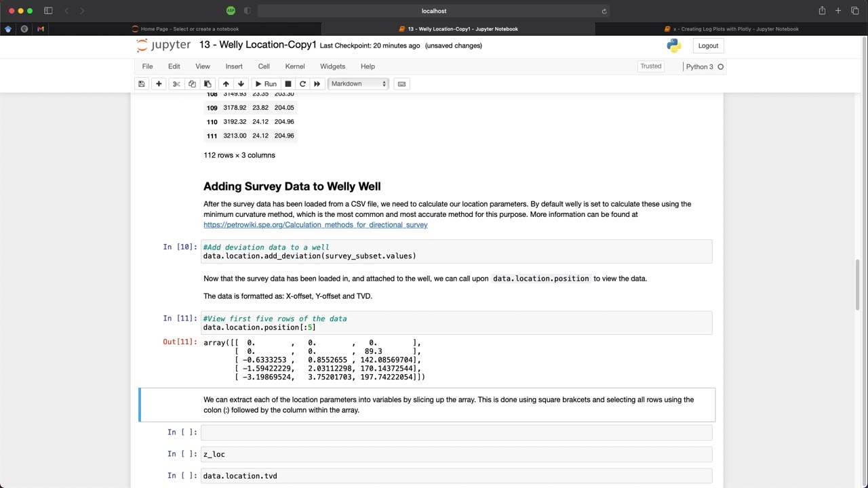The width and height of the screenshot is (868, 488).
Task: Interrupt the kernel
Action: (288, 83)
